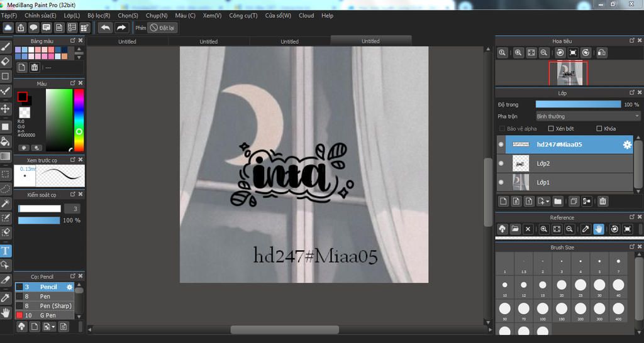The width and height of the screenshot is (644, 343).
Task: Zoom in using the Hoa tiêu panel
Action: pos(518,53)
